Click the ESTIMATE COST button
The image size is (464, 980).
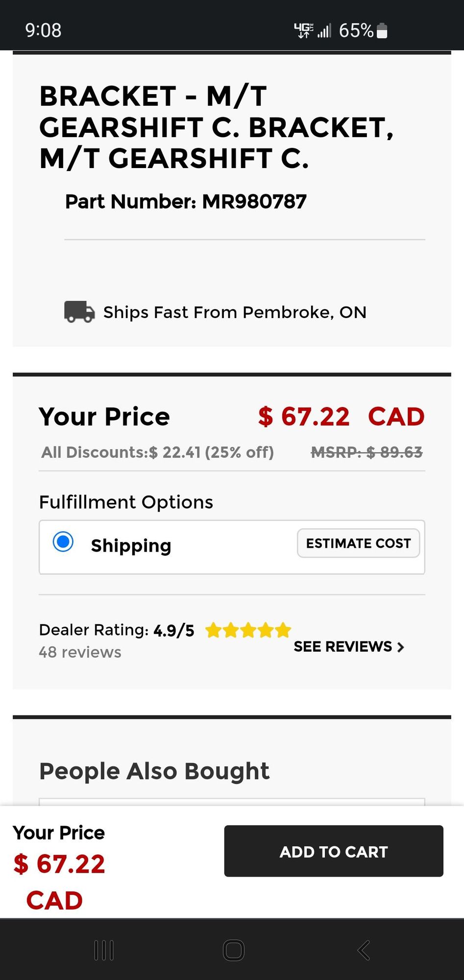pyautogui.click(x=358, y=543)
